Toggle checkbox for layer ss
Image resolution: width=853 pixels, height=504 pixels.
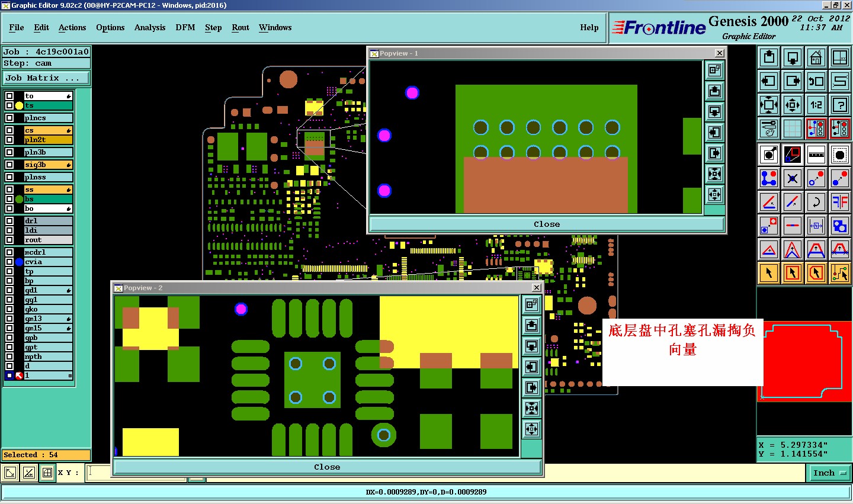(x=9, y=190)
